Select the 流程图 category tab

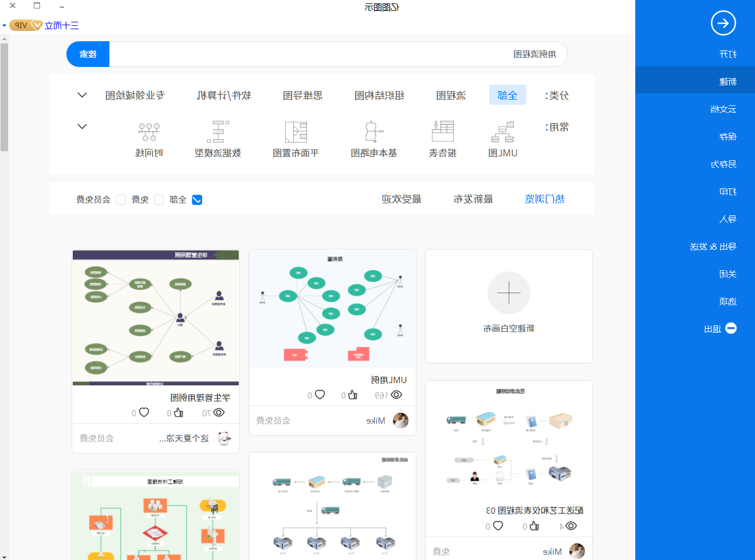pyautogui.click(x=451, y=96)
